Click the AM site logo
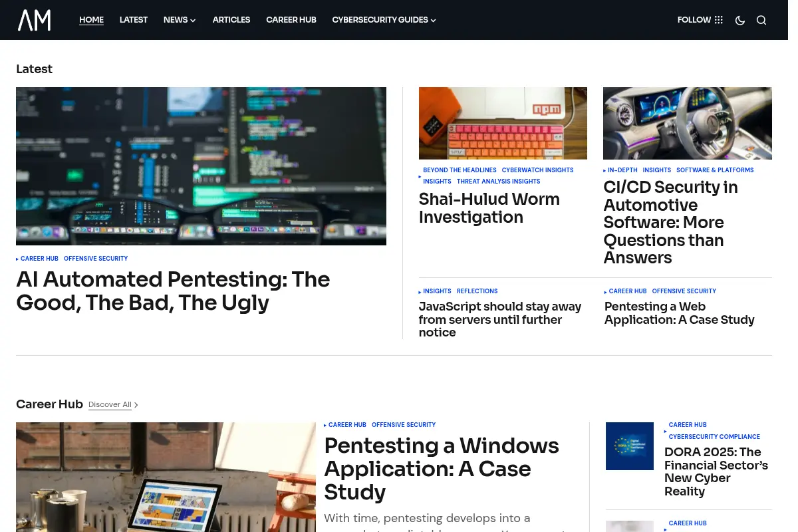This screenshot has height=532, width=798. pyautogui.click(x=34, y=20)
